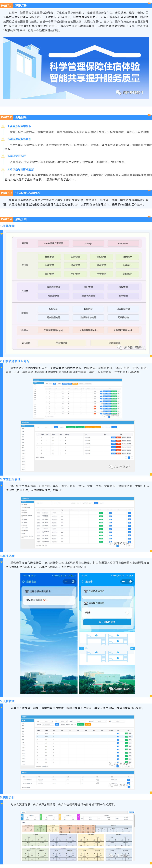Select the 流程管理 box
The height and width of the screenshot is (868, 152).
point(123,287)
